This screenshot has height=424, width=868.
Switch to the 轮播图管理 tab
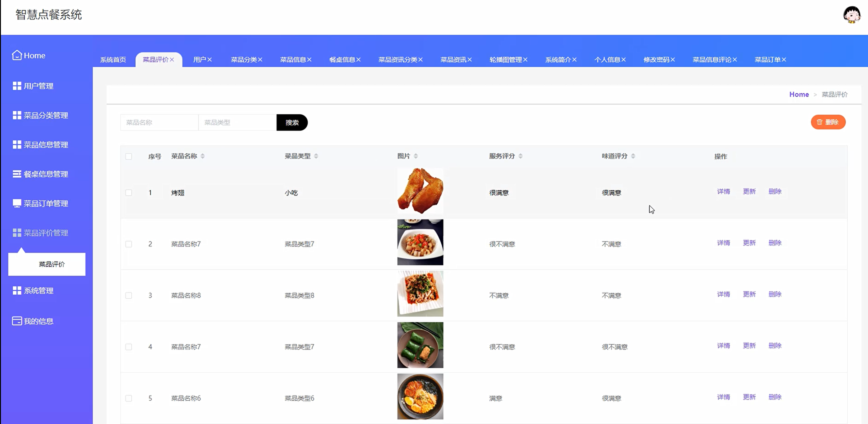pyautogui.click(x=506, y=60)
